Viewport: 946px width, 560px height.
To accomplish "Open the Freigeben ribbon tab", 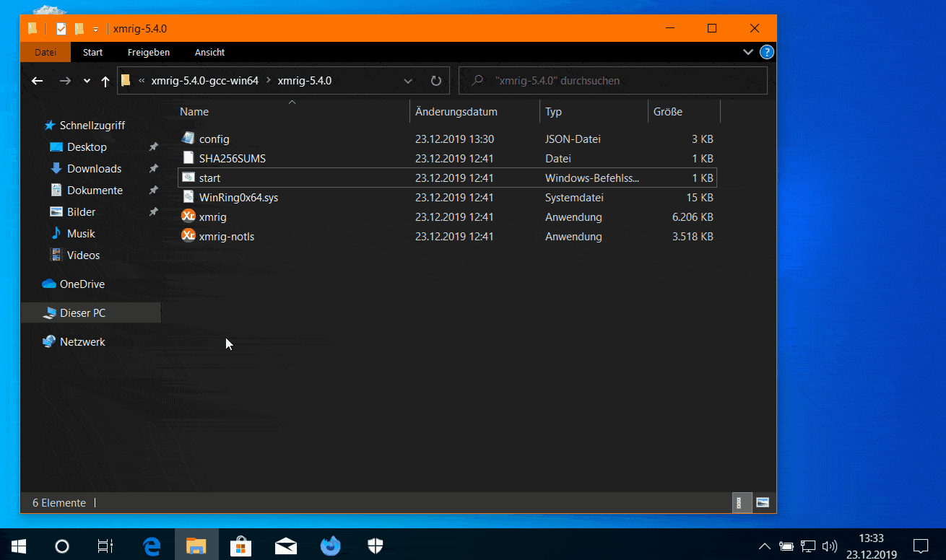I will (149, 52).
